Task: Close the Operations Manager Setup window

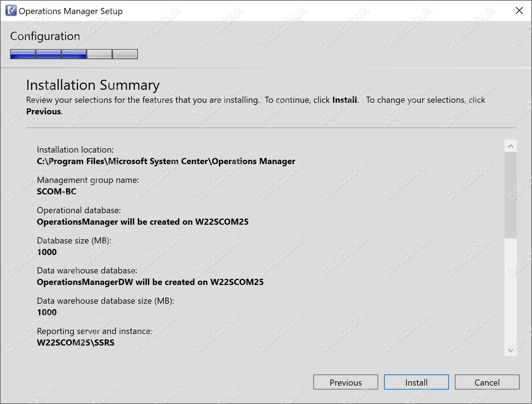Action: click(519, 11)
